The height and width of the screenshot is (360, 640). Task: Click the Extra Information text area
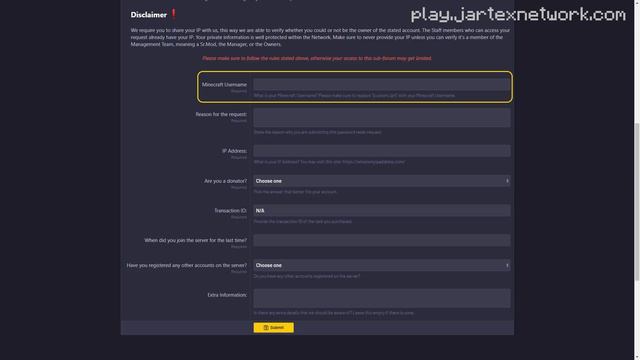click(x=382, y=298)
